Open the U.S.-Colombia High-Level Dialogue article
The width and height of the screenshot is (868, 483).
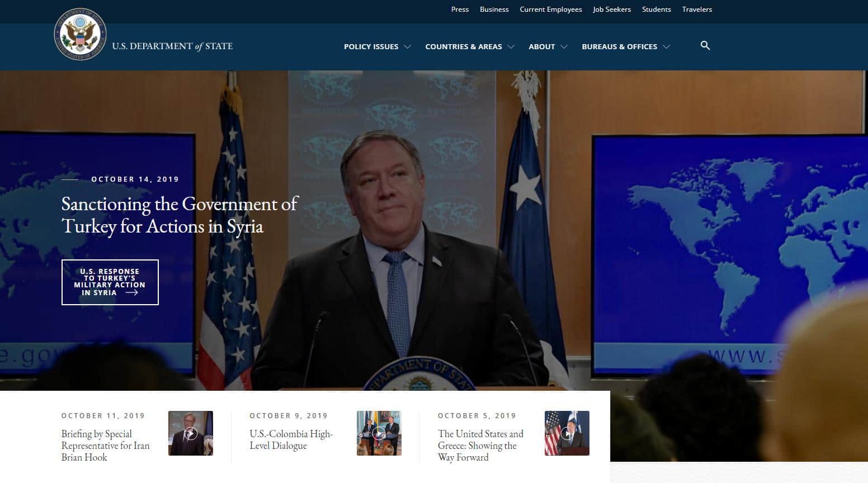pyautogui.click(x=291, y=440)
